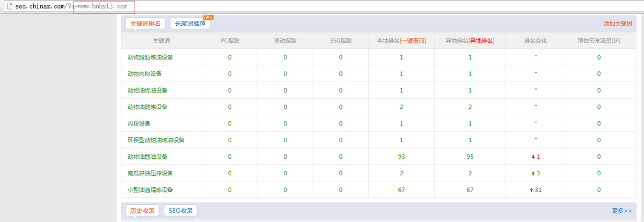Click the NEW badge on 长尾词推荐
This screenshot has width=644, height=222.
[208, 17]
